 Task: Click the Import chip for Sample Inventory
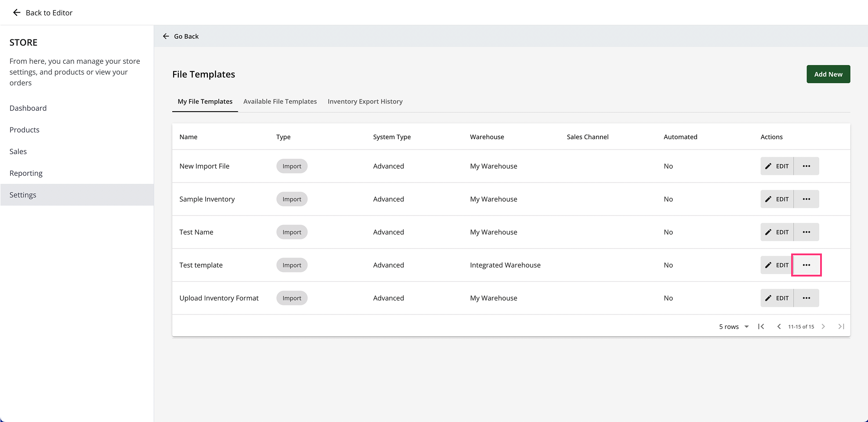pos(292,199)
